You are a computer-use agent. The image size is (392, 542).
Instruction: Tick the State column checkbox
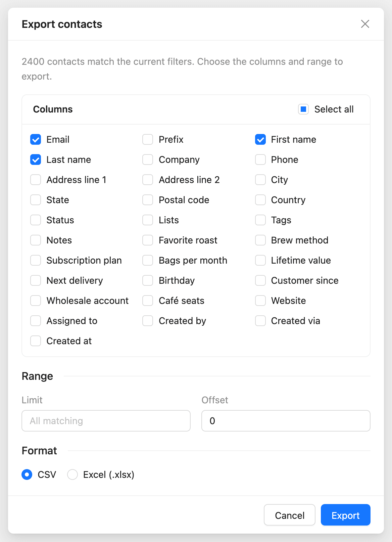36,200
